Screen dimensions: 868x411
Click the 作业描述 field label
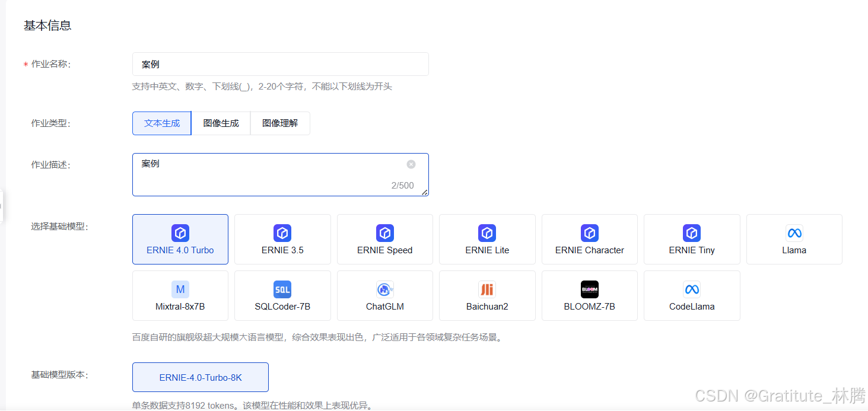pos(51,165)
